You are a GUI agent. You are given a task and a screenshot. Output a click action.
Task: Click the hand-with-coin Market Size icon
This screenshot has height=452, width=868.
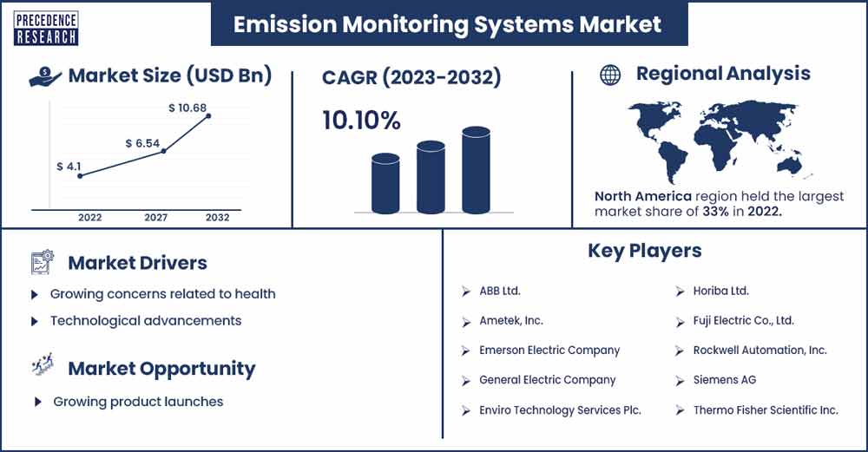pyautogui.click(x=44, y=76)
